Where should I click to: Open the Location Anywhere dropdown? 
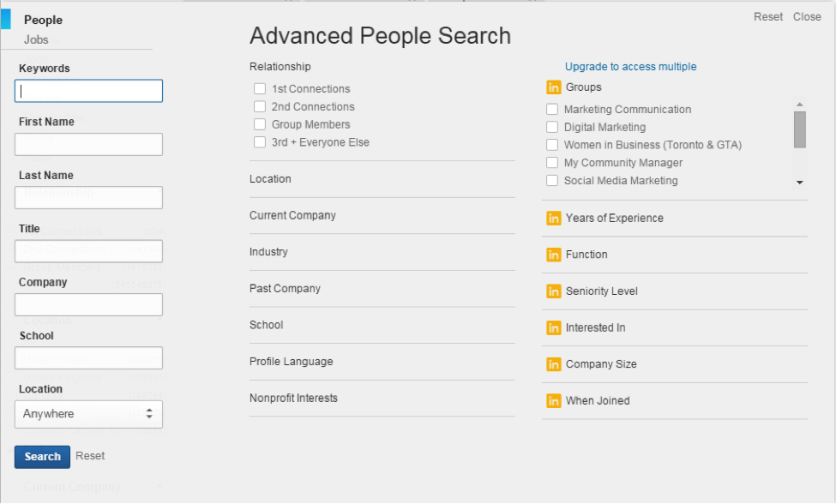click(88, 414)
